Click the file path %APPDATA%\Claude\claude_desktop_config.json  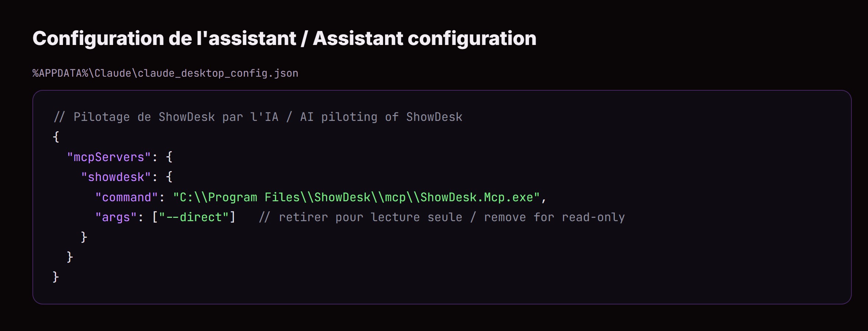(165, 73)
